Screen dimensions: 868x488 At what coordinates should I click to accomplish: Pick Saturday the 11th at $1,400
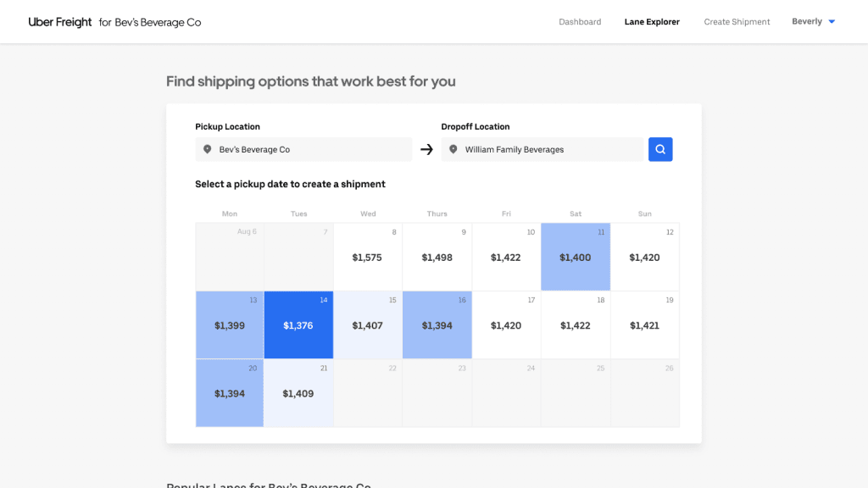click(576, 257)
